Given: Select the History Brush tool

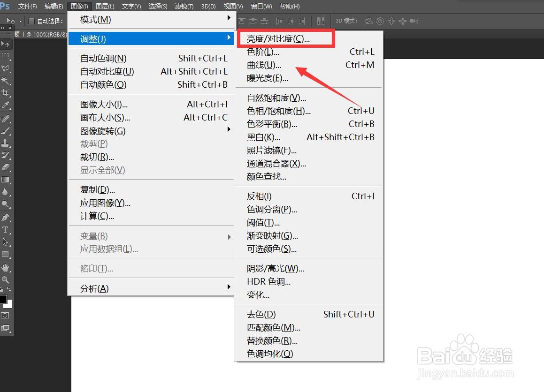Looking at the screenshot, I should 6,155.
